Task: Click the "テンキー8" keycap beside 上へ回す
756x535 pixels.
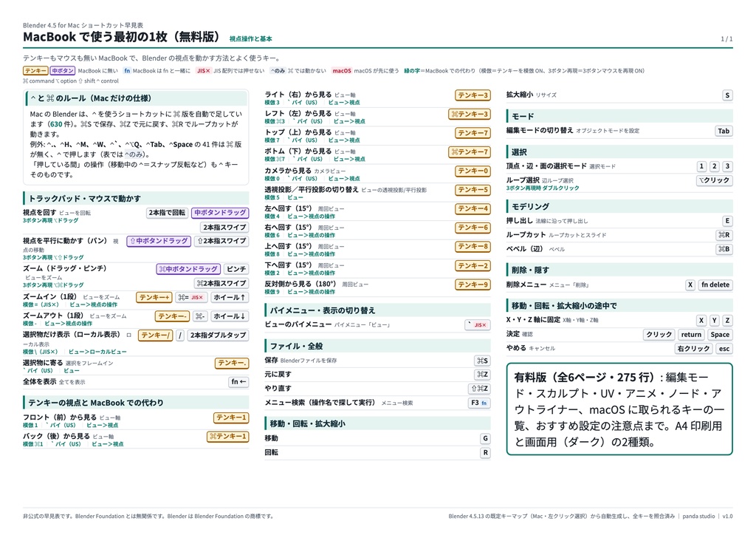Action: (x=473, y=247)
